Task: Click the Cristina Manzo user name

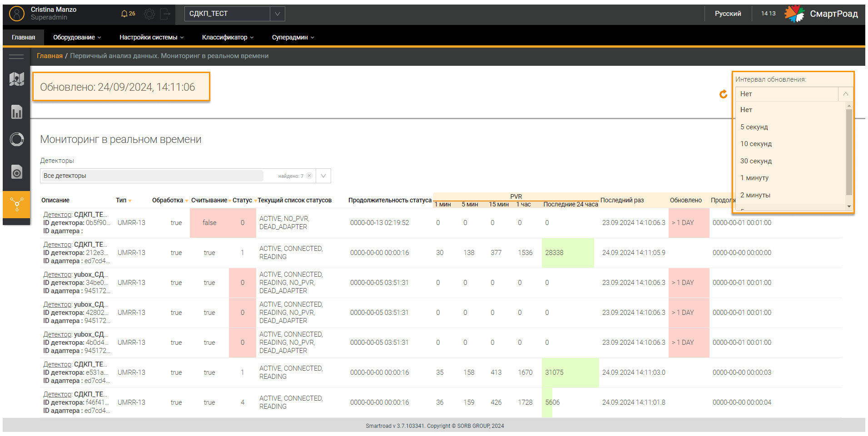Action: pyautogui.click(x=54, y=10)
